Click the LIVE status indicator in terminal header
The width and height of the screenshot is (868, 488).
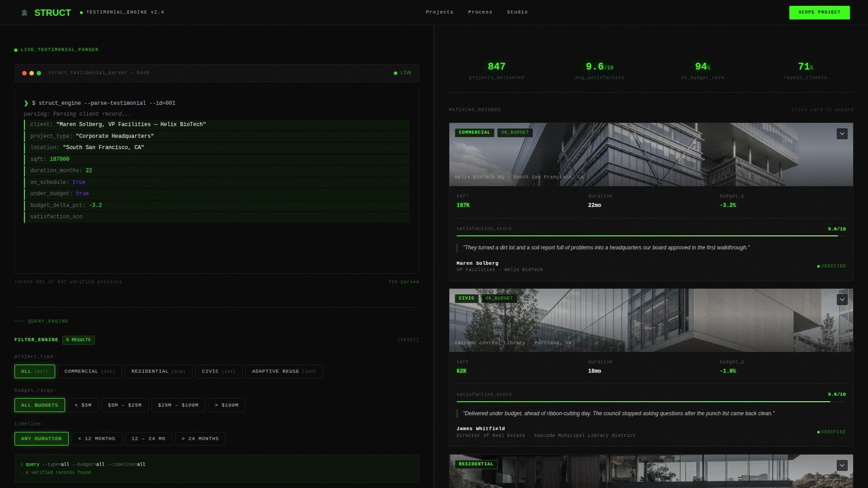pos(402,73)
